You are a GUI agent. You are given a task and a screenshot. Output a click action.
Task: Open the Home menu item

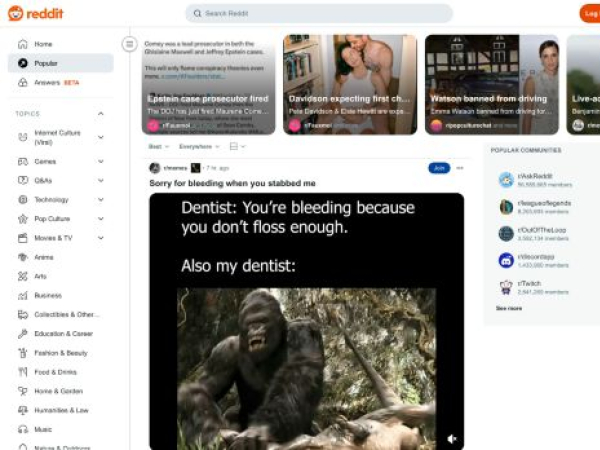(60, 44)
